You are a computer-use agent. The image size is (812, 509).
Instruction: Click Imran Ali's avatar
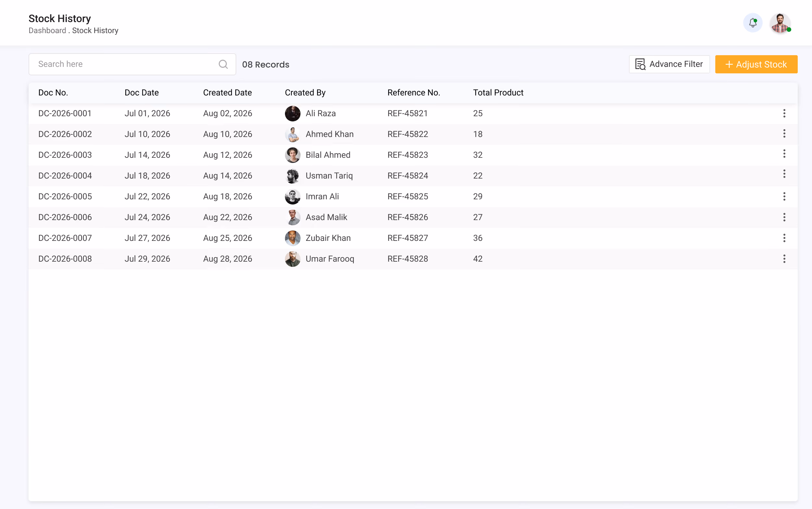point(292,197)
